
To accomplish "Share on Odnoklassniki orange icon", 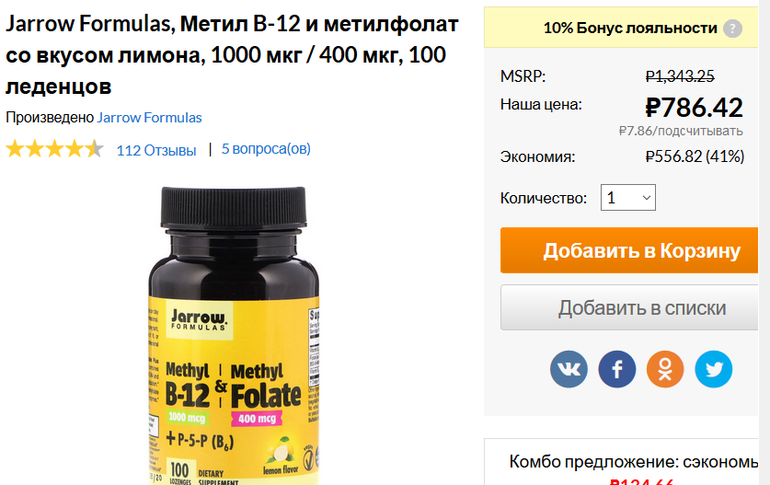I will coord(665,369).
